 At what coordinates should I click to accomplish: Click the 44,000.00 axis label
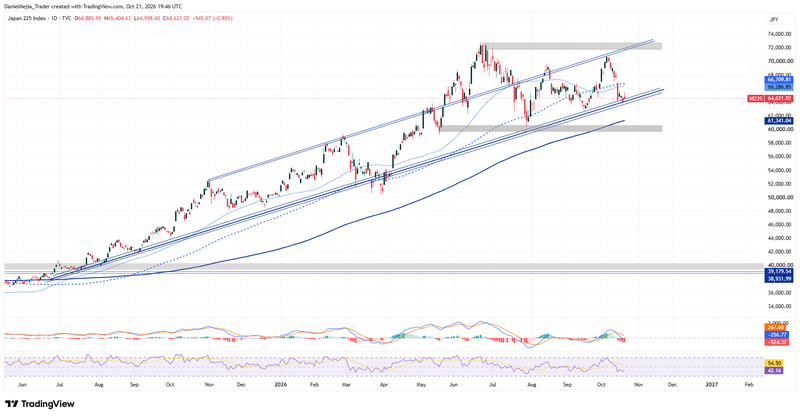779,238
